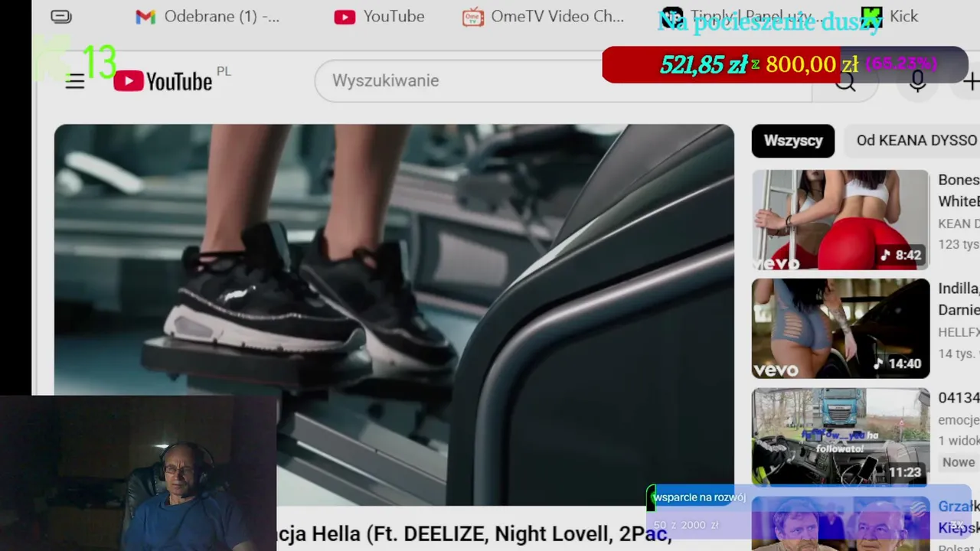
Task: Click the '14 tys.' view count text
Action: pyautogui.click(x=959, y=354)
